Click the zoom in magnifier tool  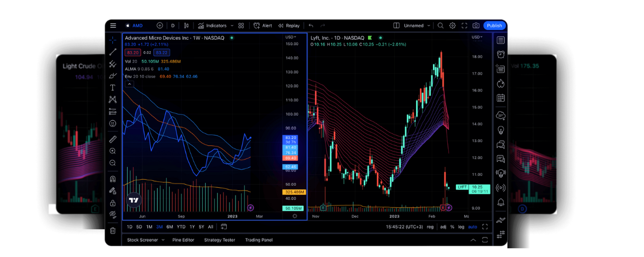tap(112, 151)
